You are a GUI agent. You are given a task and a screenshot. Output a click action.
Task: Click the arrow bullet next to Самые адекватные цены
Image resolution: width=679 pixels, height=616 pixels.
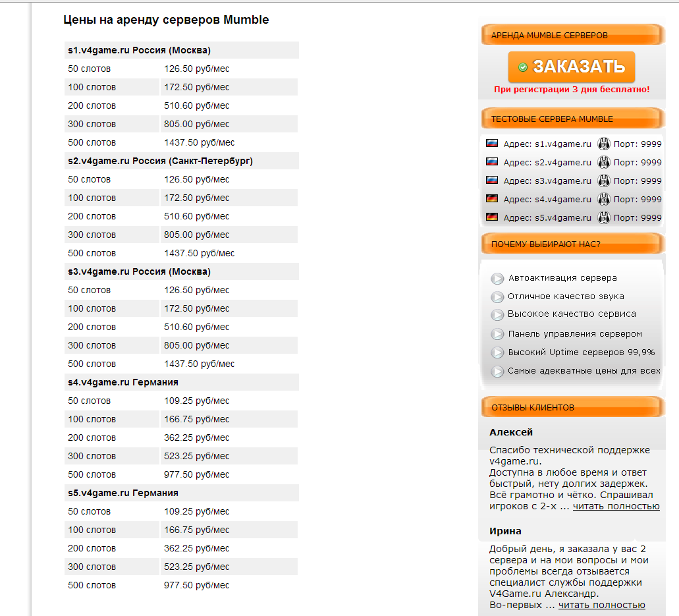497,371
